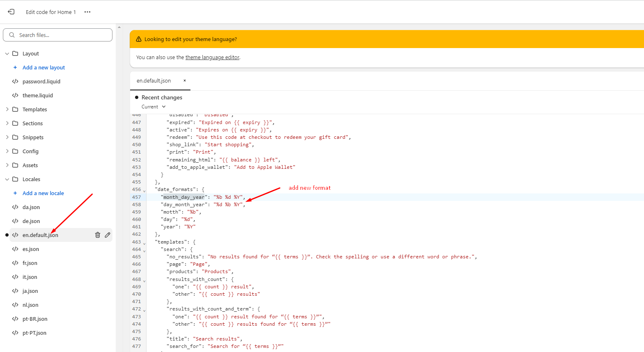Click the code icon beside da.json

15,207
